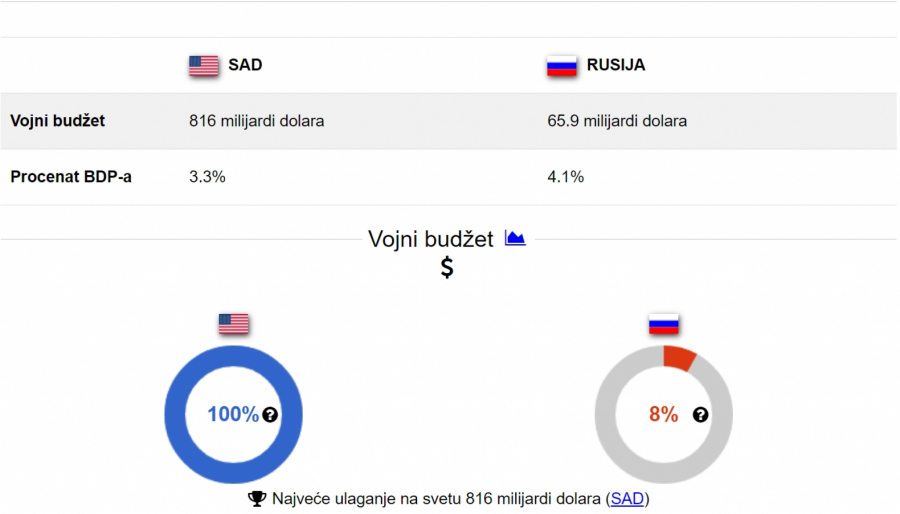This screenshot has width=900, height=514.
Task: Click the 4.1% value for Russia
Action: pyautogui.click(x=565, y=177)
